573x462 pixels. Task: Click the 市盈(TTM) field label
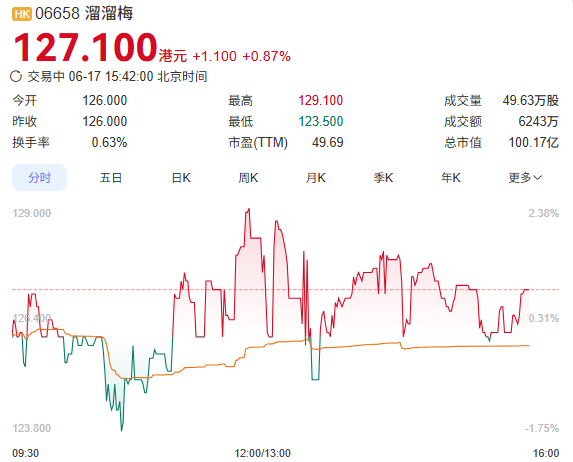tap(258, 142)
